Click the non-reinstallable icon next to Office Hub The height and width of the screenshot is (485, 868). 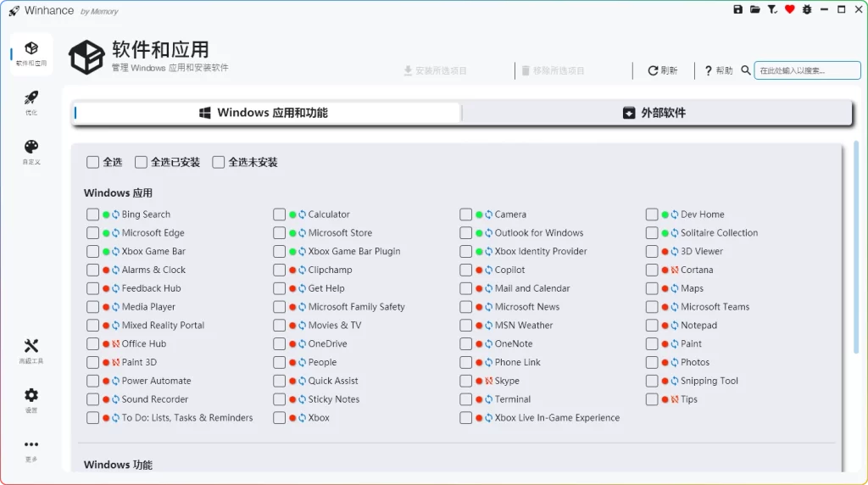[115, 343]
